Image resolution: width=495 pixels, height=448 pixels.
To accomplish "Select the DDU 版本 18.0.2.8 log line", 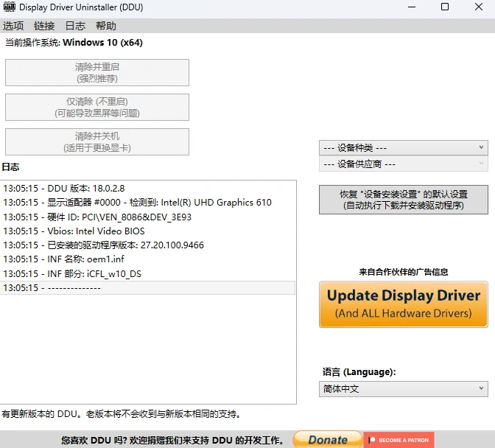I will click(x=148, y=189).
